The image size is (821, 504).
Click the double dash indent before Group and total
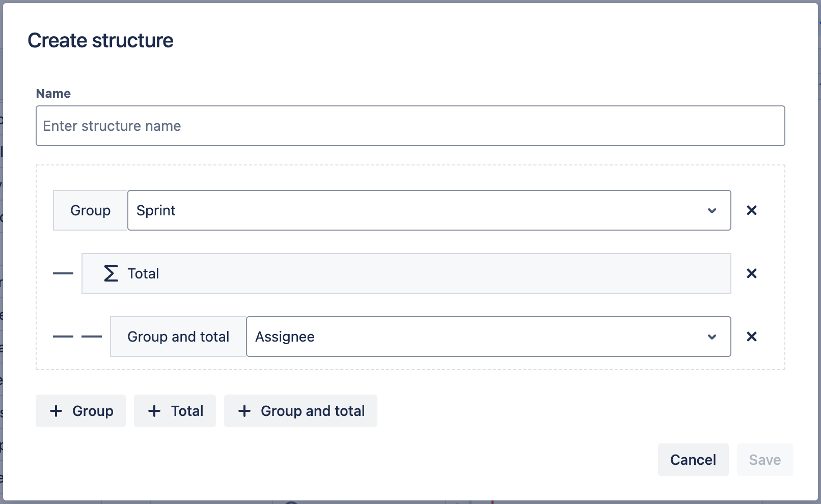[77, 337]
